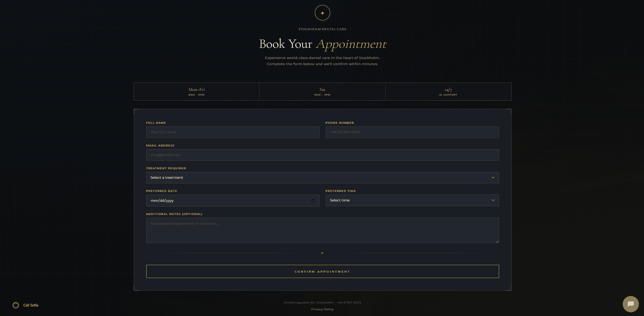
Task: Click the Preferred Time label
Action: point(341,191)
